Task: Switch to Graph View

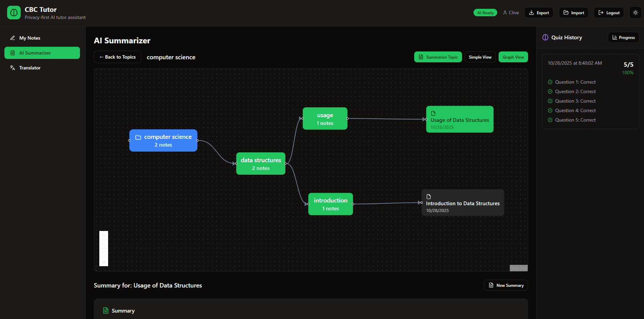Action: (513, 57)
